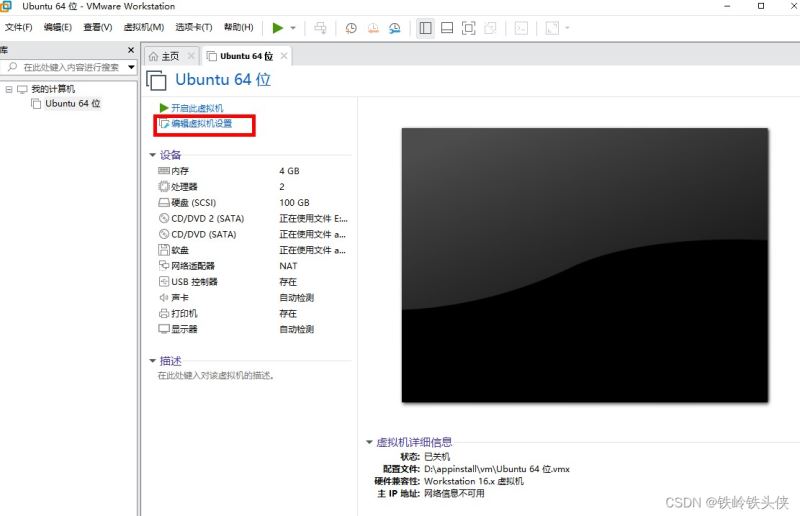Click the 内存 device row
Viewport: 800px width, 516px height.
pos(253,171)
